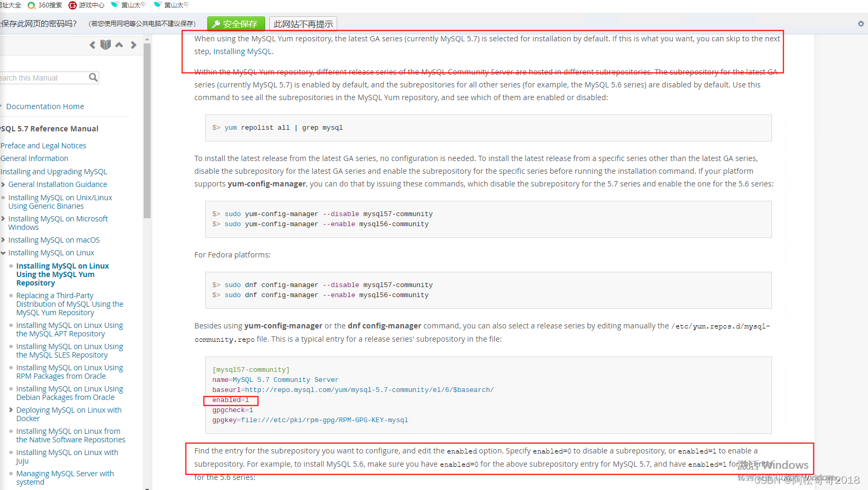
Task: Open Installing MySQL on Linux with Juju
Action: coord(67,457)
